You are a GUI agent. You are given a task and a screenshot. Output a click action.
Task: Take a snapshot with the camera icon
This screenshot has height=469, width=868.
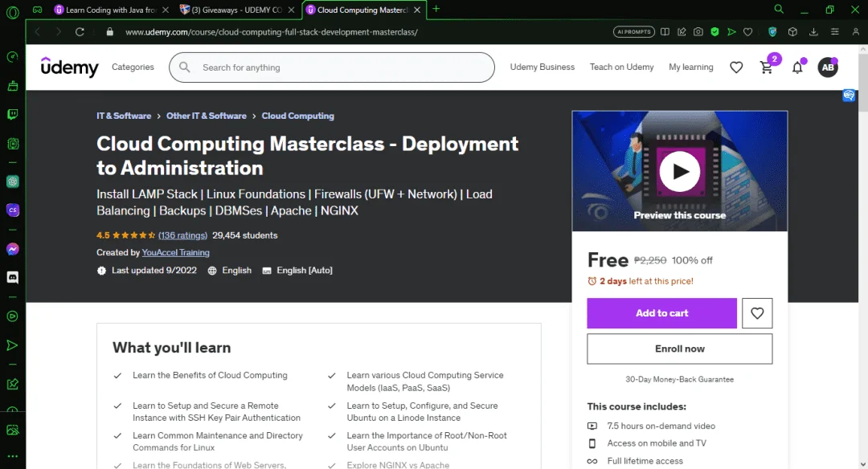tap(698, 32)
